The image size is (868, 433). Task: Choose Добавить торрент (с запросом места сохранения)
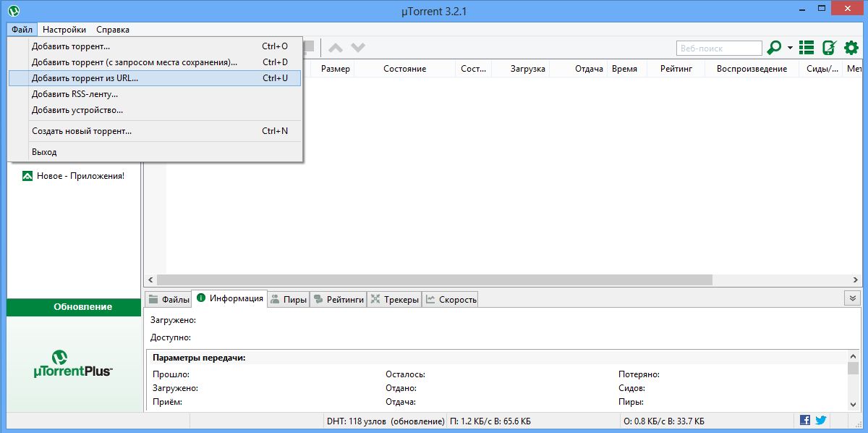click(x=155, y=62)
